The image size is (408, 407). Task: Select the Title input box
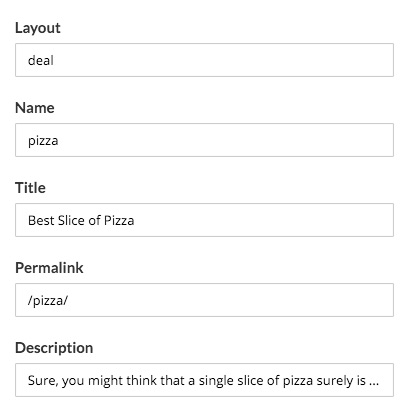204,220
